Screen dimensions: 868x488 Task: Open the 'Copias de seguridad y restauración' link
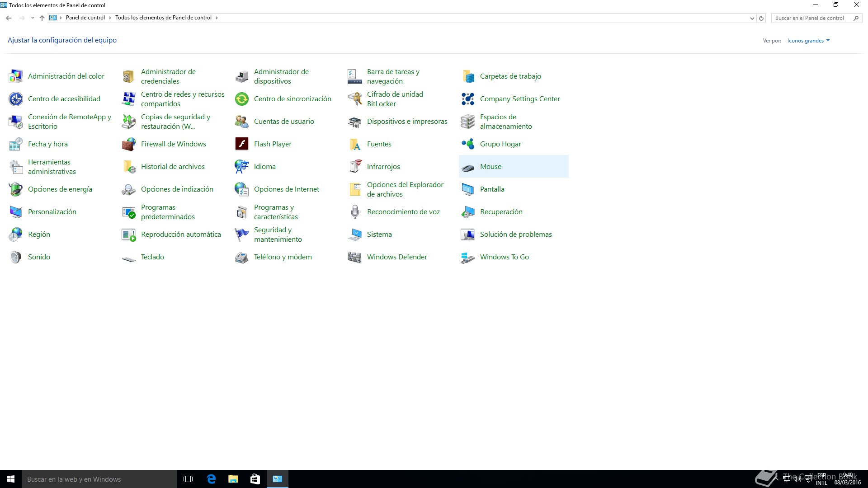[175, 122]
